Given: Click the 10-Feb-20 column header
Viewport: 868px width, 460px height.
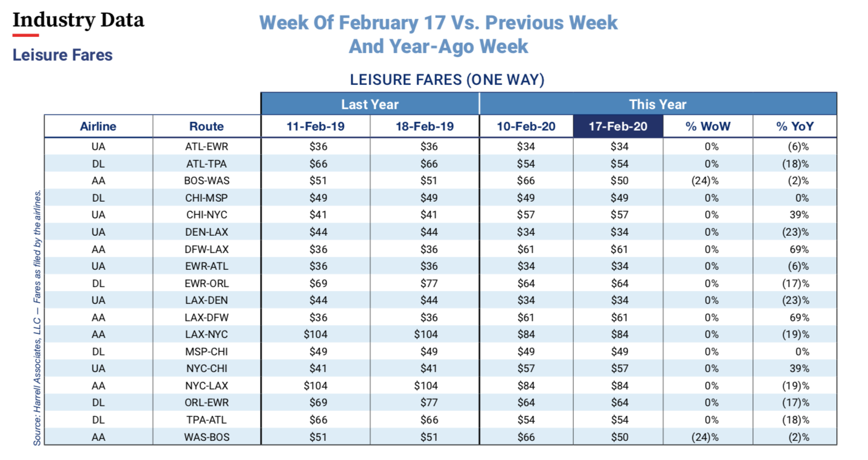Looking at the screenshot, I should tap(526, 127).
